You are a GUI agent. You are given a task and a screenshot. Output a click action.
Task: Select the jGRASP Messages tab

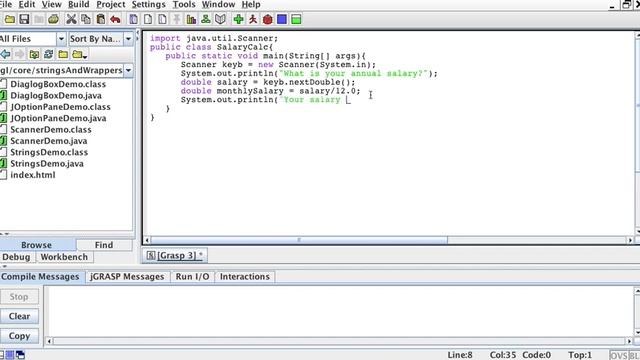click(x=127, y=277)
